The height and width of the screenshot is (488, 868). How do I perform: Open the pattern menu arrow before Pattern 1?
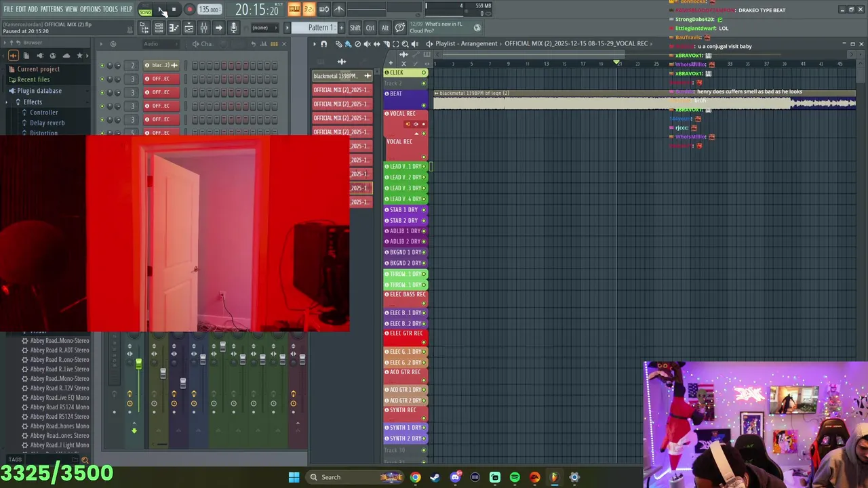tap(287, 28)
